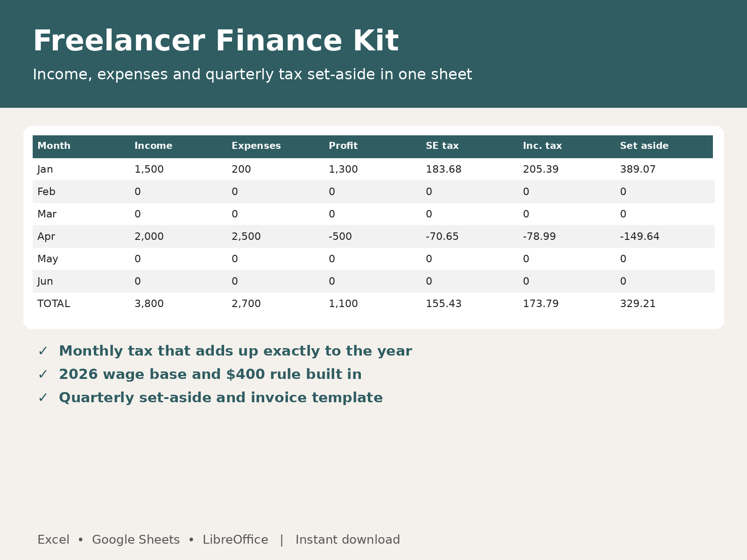Image resolution: width=747 pixels, height=560 pixels.
Task: Select the Apr income value 2,000
Action: 149,237
